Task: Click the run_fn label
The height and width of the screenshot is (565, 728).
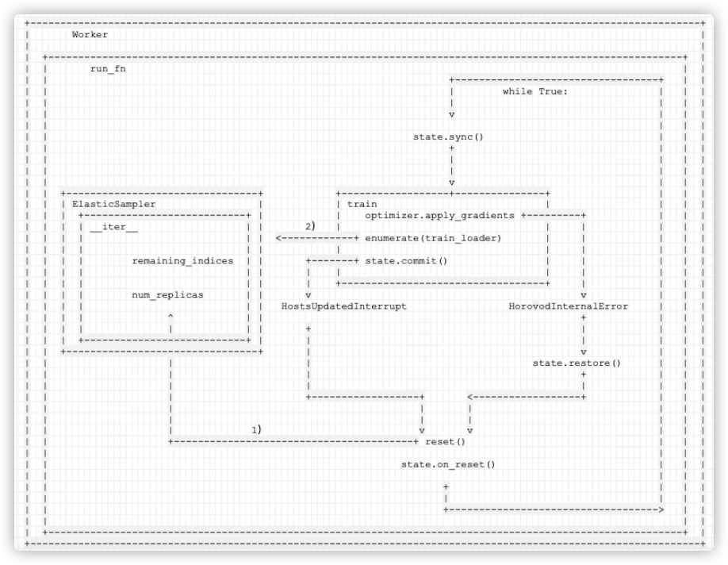Action: [x=108, y=69]
